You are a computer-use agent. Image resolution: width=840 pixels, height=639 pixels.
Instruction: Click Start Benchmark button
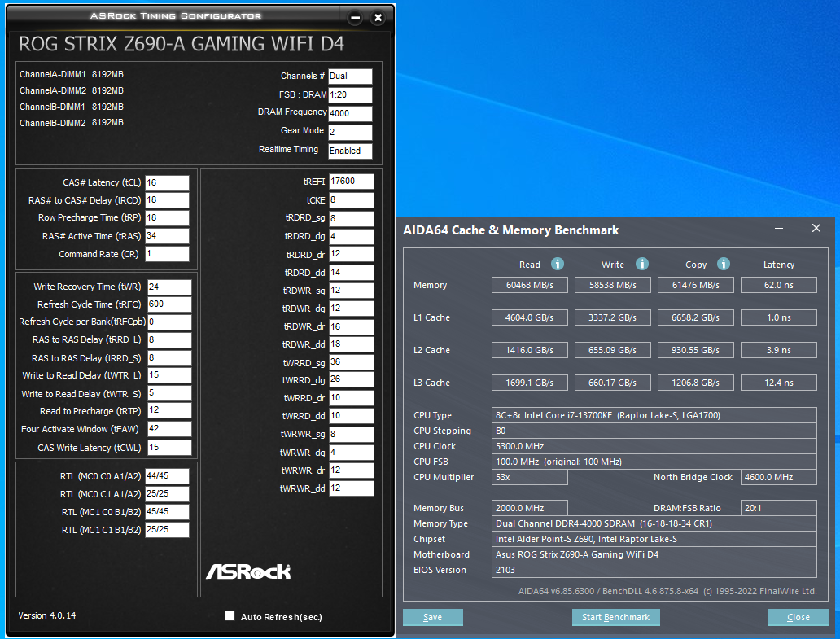(x=615, y=617)
